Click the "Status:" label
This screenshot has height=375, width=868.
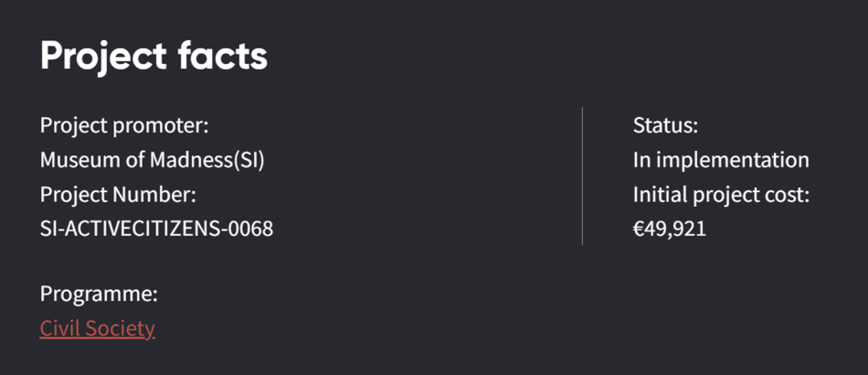[665, 125]
